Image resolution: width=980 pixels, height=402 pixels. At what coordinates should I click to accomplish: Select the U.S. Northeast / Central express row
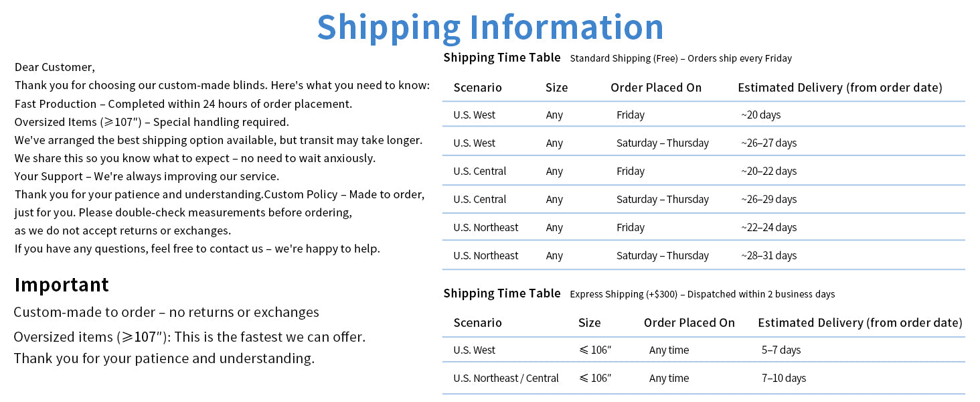[704, 378]
